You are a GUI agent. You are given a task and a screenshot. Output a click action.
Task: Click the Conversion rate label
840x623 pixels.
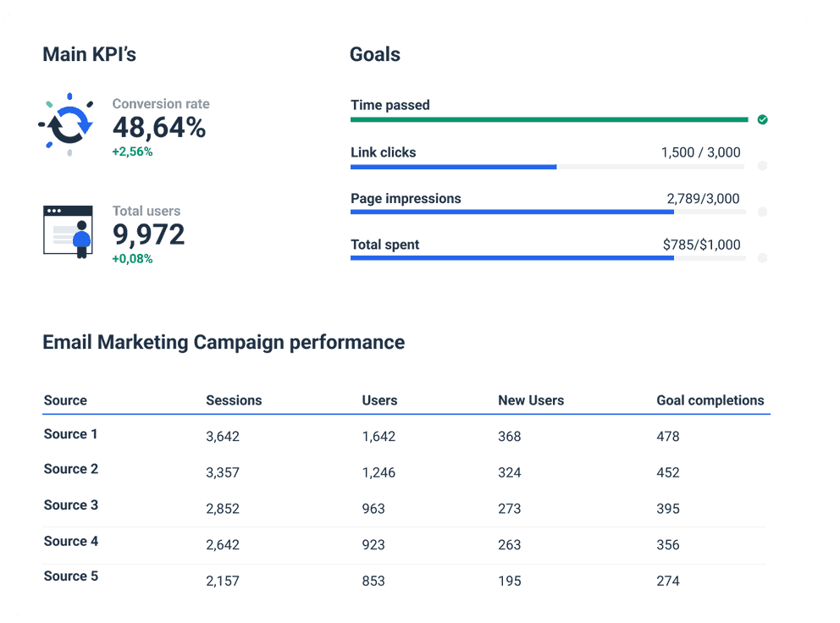pyautogui.click(x=161, y=103)
